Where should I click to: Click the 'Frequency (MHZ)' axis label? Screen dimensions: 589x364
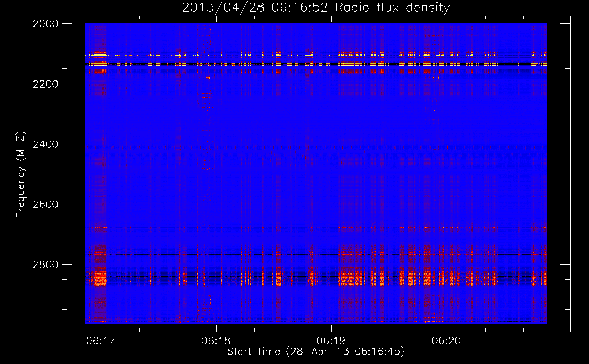point(21,174)
